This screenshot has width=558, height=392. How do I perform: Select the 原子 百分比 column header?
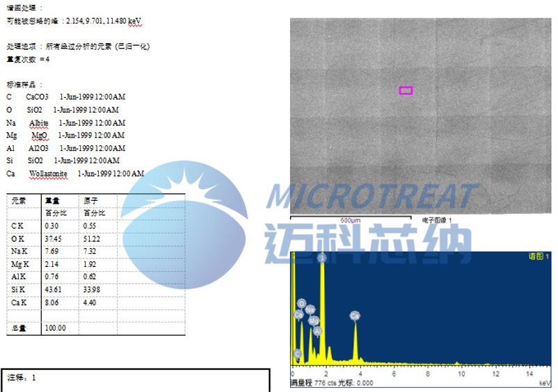94,206
